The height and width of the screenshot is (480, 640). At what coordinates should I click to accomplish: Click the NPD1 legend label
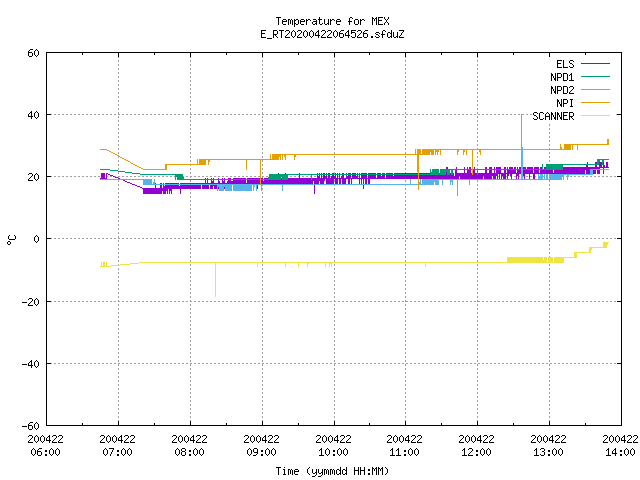point(562,77)
